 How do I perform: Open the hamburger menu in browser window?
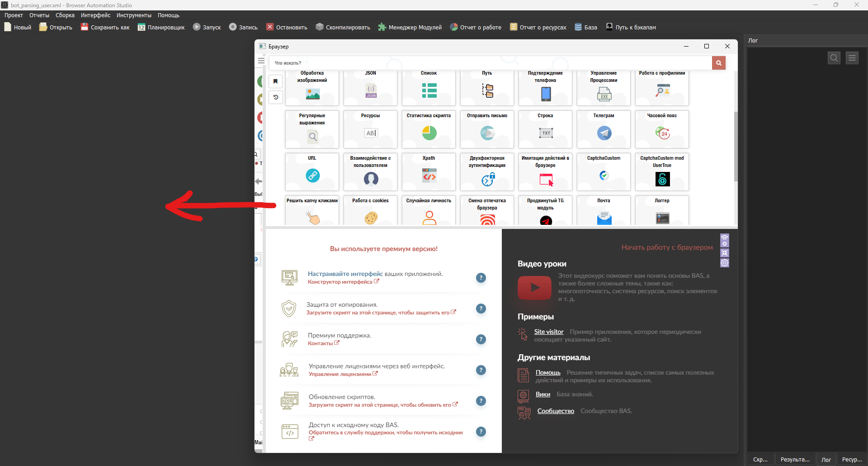tap(261, 61)
